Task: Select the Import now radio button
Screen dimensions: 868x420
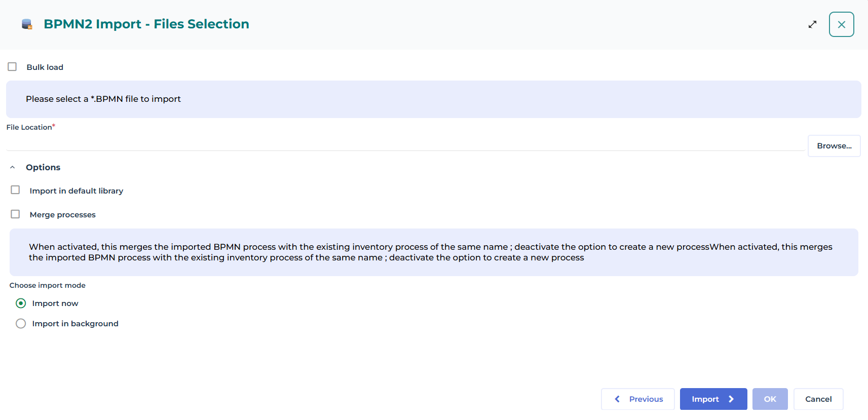Action: 21,303
